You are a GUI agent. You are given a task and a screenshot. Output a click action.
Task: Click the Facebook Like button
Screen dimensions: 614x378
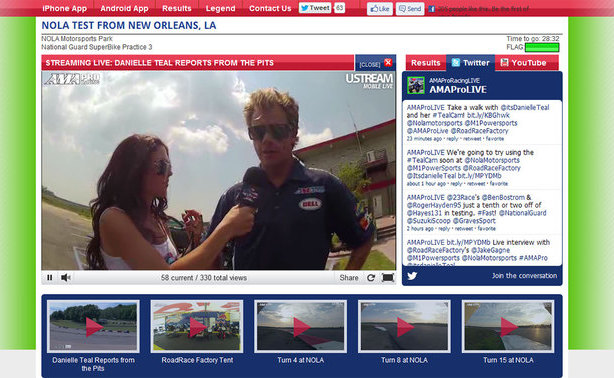(380, 9)
